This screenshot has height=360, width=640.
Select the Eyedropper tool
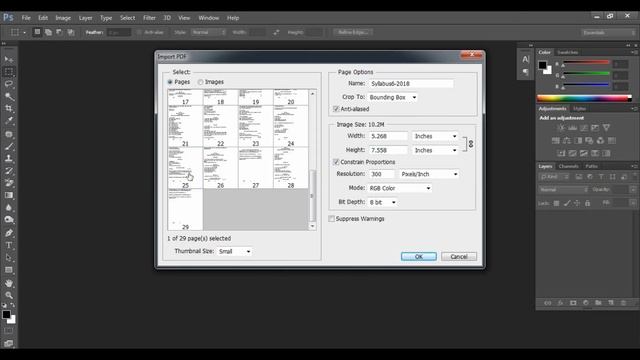coord(9,121)
